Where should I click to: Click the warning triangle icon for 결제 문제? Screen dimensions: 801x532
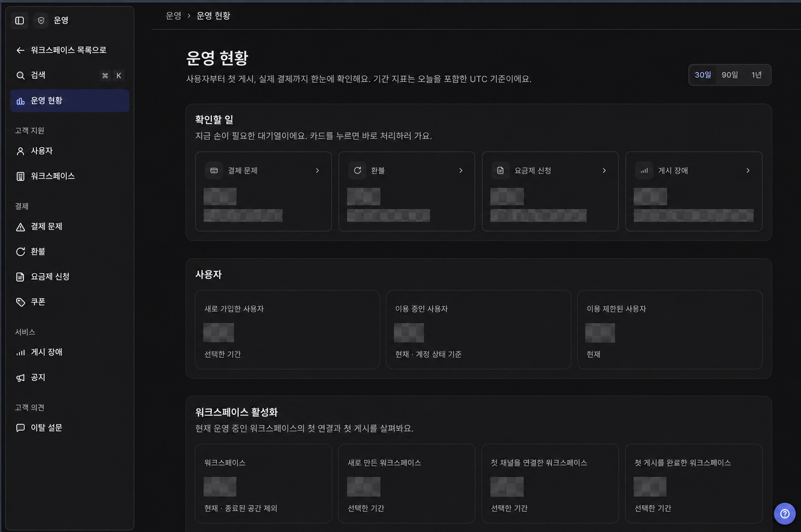(x=20, y=226)
